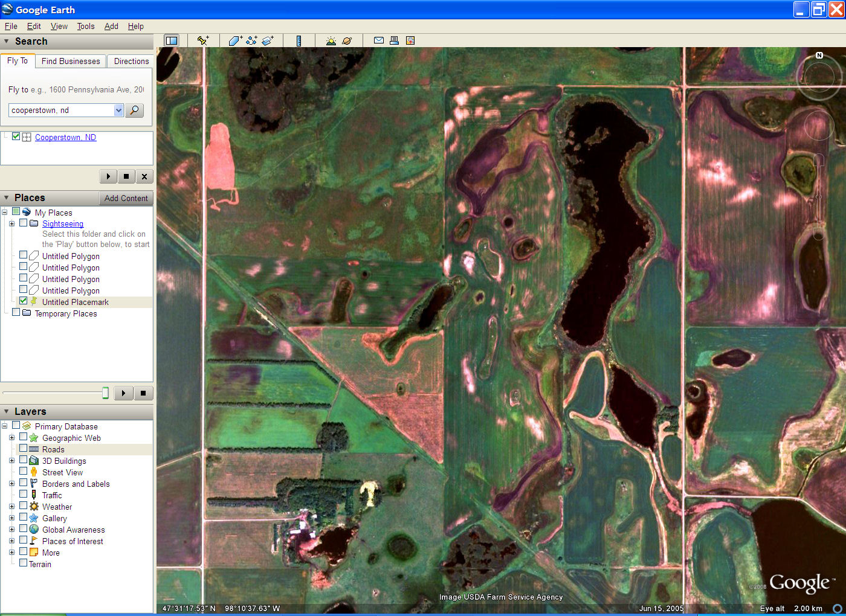Open the Fly To search history dropdown
This screenshot has width=846, height=616.
tap(118, 110)
